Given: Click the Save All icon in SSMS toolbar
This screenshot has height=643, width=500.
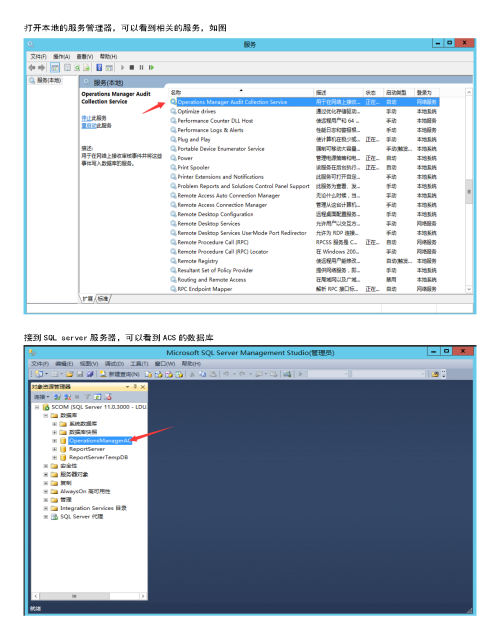Looking at the screenshot, I should tap(90, 374).
